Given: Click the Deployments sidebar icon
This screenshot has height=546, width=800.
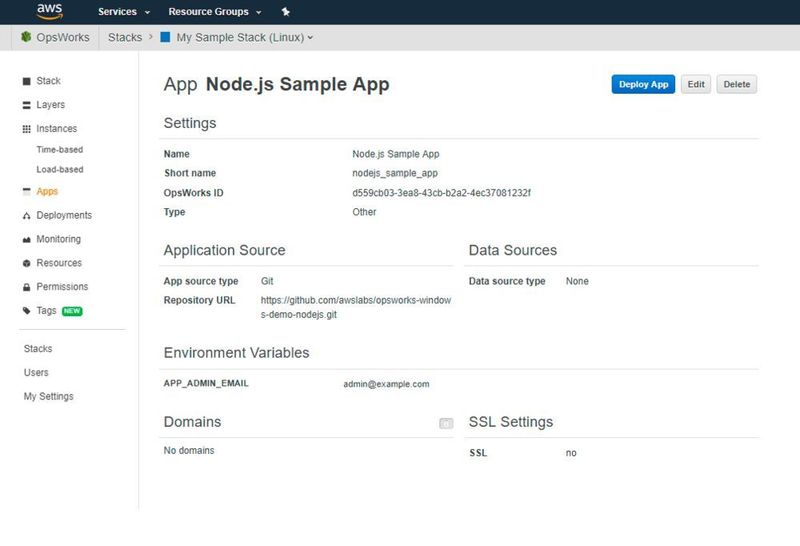Looking at the screenshot, I should 27,216.
